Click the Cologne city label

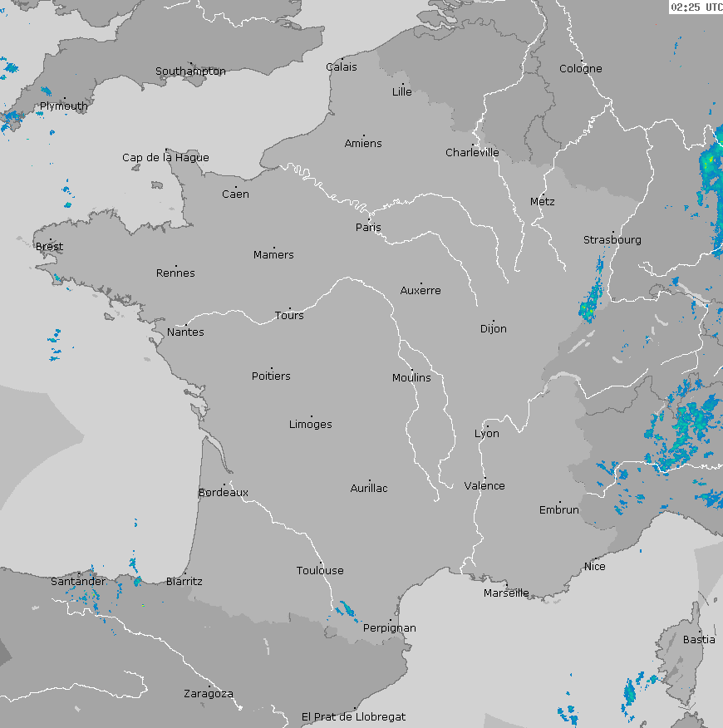581,69
